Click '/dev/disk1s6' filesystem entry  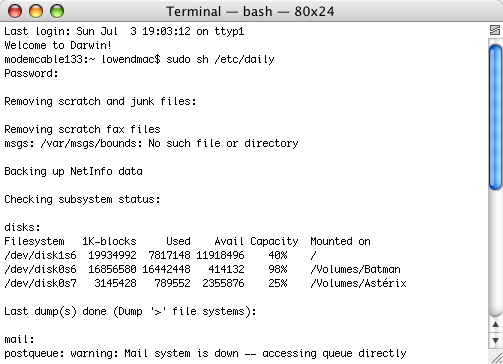40,255
